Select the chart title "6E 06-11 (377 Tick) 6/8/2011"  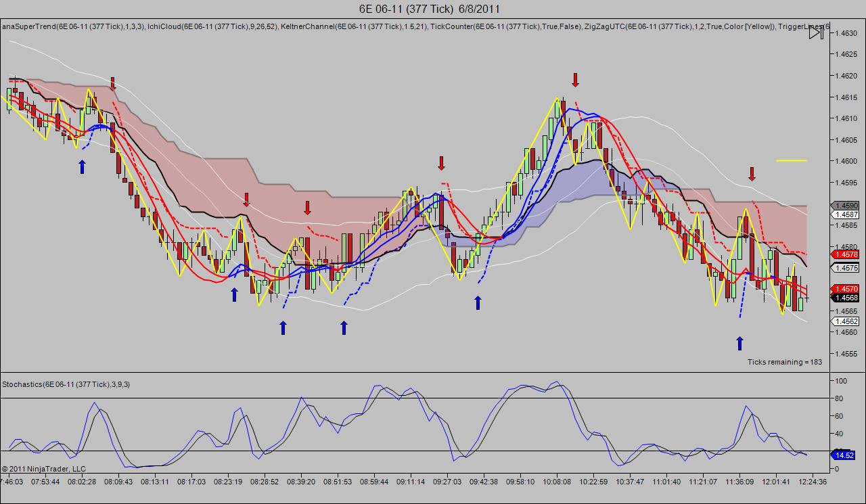(430, 9)
